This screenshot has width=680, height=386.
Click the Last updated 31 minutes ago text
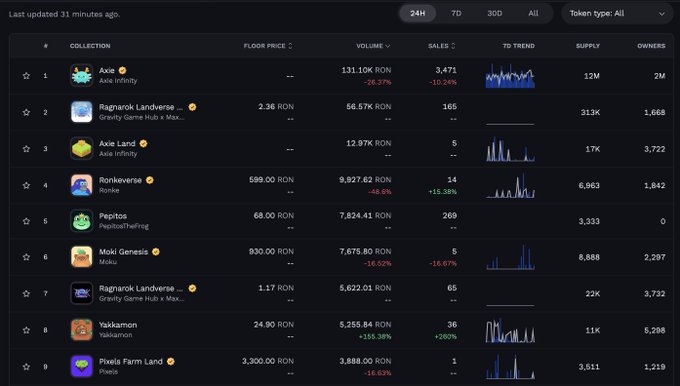(x=64, y=14)
